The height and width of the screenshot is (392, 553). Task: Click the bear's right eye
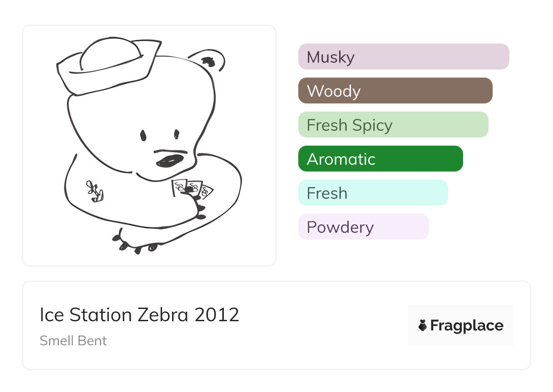pos(177,134)
